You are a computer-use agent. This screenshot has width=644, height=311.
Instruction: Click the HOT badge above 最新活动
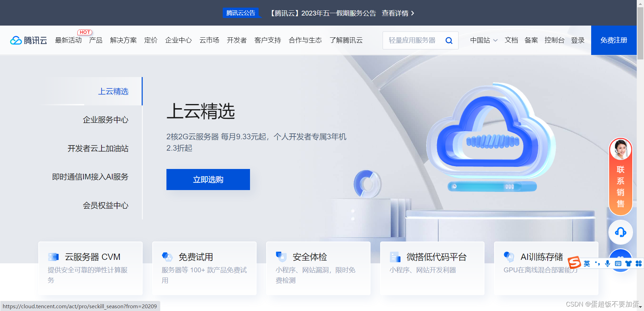tap(85, 32)
